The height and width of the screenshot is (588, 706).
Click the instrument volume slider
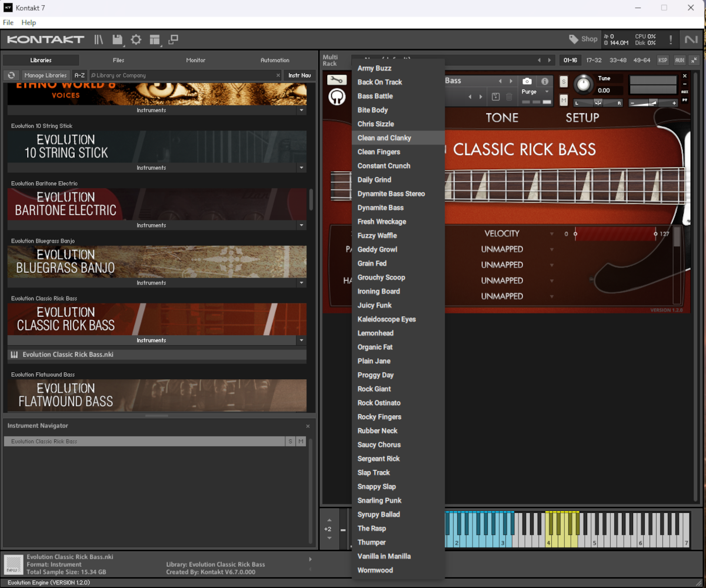tap(654, 103)
